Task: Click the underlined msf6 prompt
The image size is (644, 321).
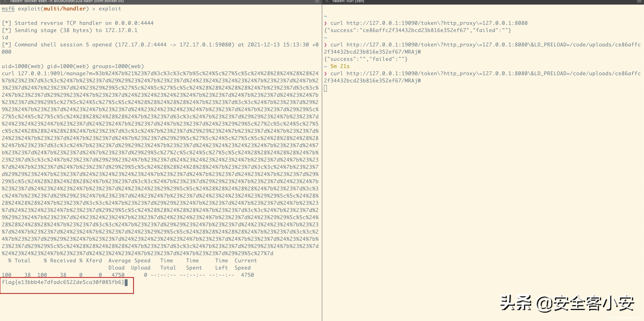Action: point(8,9)
